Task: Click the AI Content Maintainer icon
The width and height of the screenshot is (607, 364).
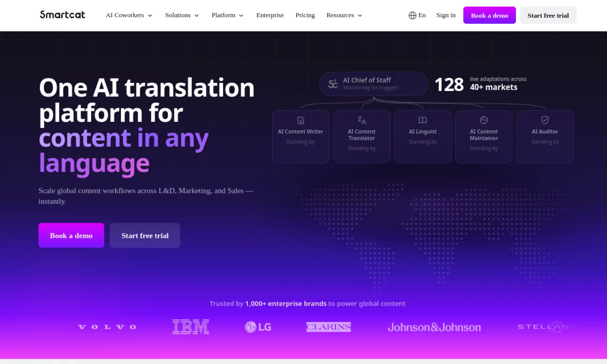Action: click(484, 120)
